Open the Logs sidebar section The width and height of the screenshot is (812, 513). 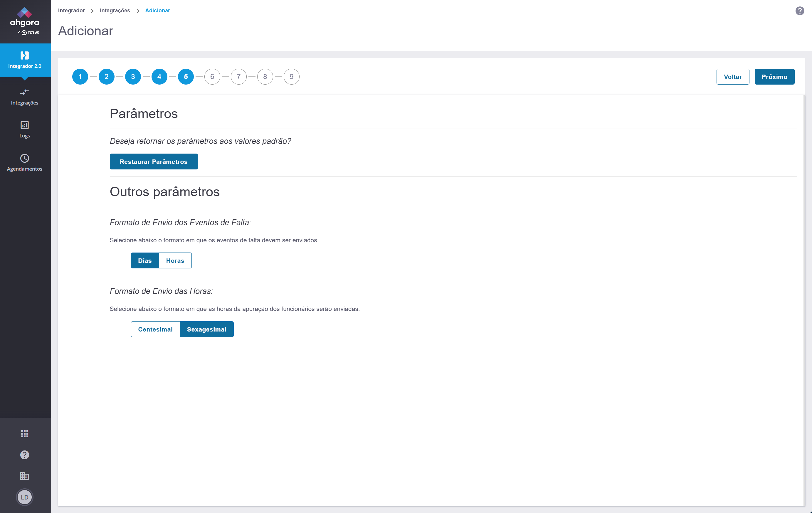pyautogui.click(x=25, y=129)
